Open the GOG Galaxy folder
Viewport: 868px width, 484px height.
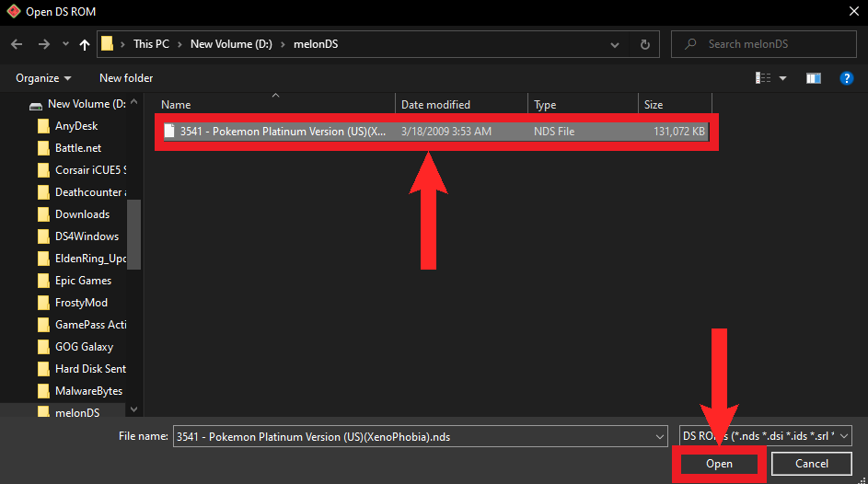(84, 347)
